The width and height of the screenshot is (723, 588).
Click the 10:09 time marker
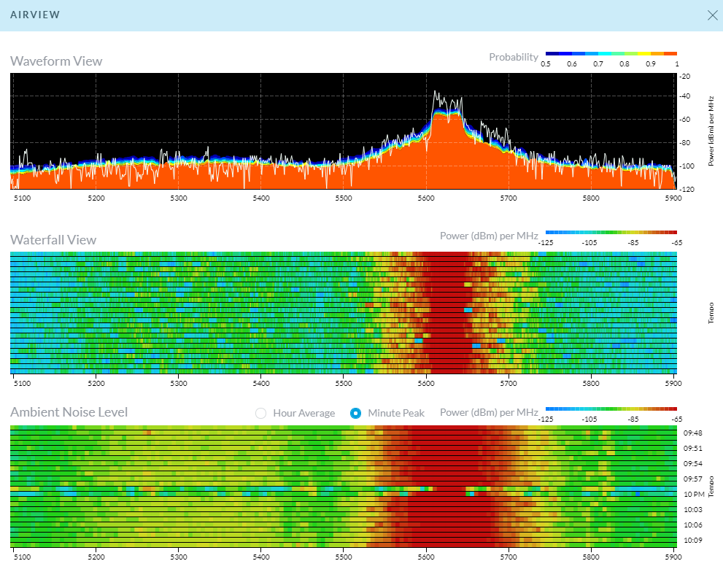pyautogui.click(x=692, y=541)
